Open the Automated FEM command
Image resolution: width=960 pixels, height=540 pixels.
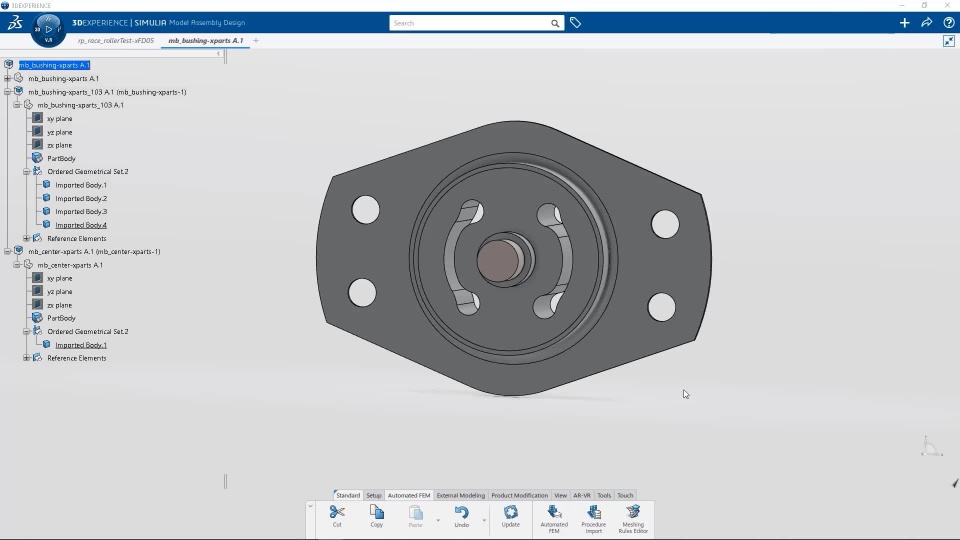point(554,519)
